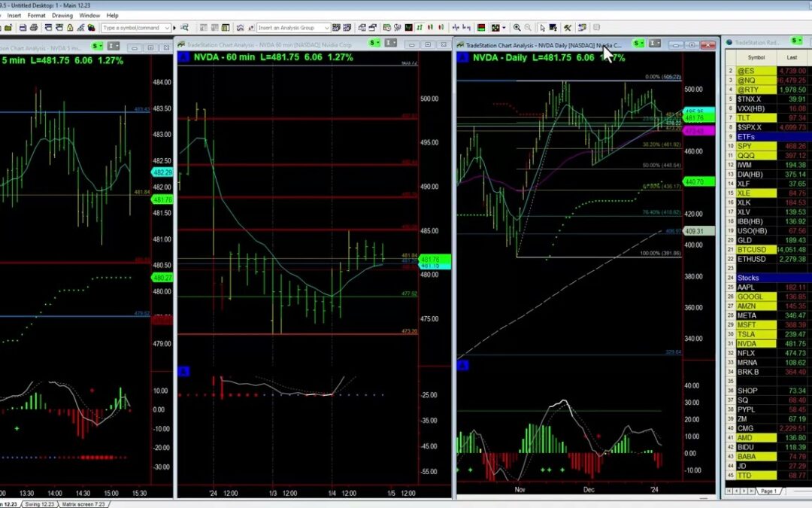
Task: Click the first icon after Analysis Group box
Action: coord(336,28)
